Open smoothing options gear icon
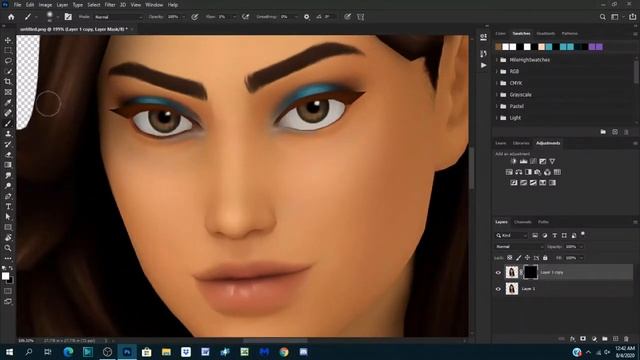 tap(307, 17)
